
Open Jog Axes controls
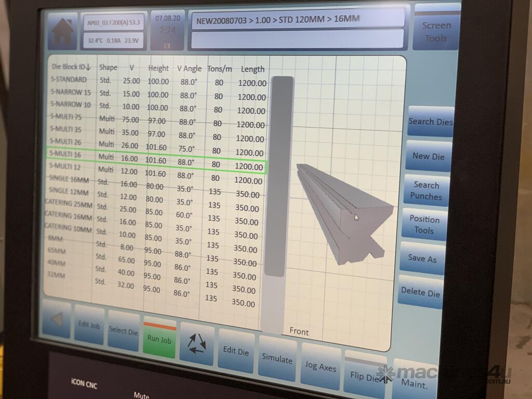[321, 366]
